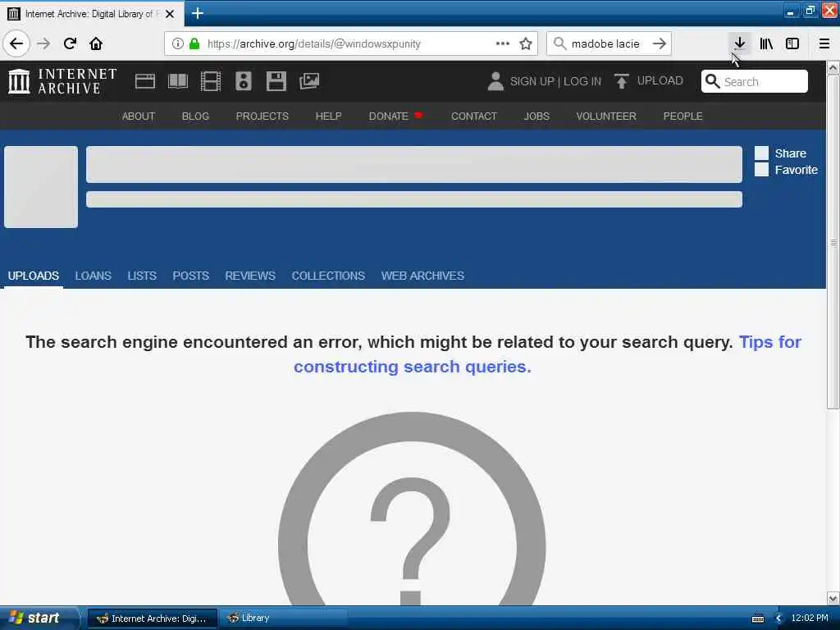The height and width of the screenshot is (630, 840).
Task: Open the Web archive icon
Action: coord(144,81)
